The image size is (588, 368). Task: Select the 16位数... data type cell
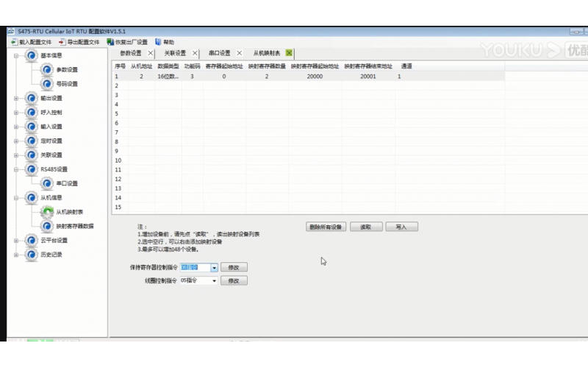168,77
